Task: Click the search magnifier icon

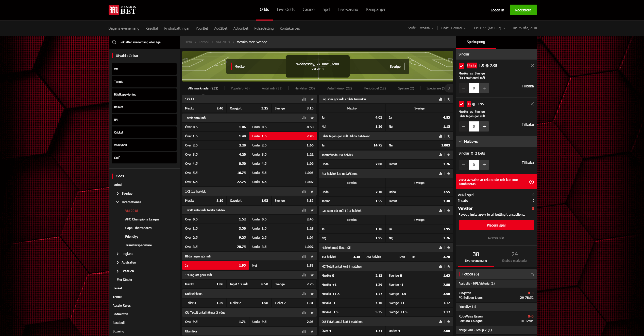Action: click(114, 42)
